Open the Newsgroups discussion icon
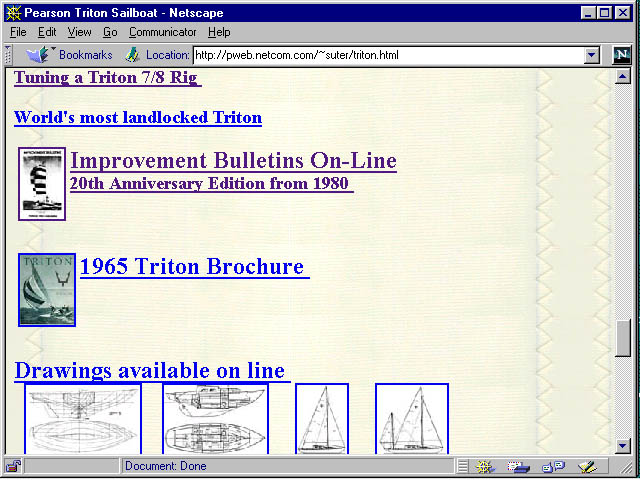The image size is (640, 480). (x=553, y=467)
